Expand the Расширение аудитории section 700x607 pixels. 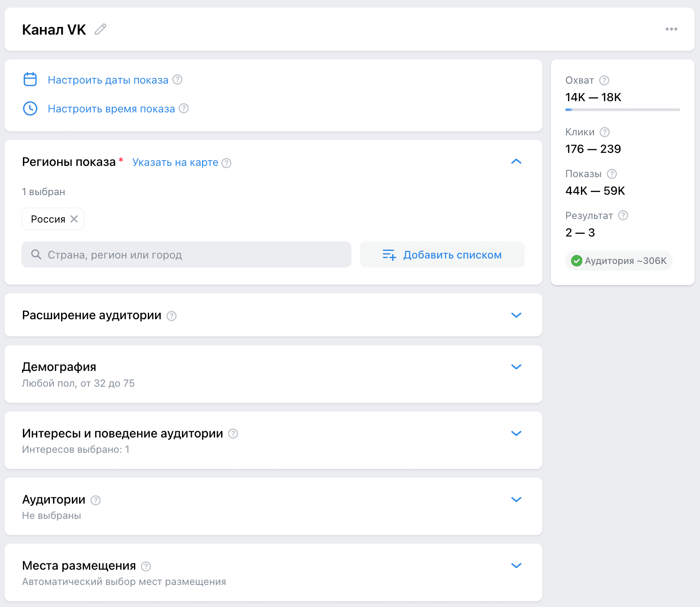click(x=516, y=315)
